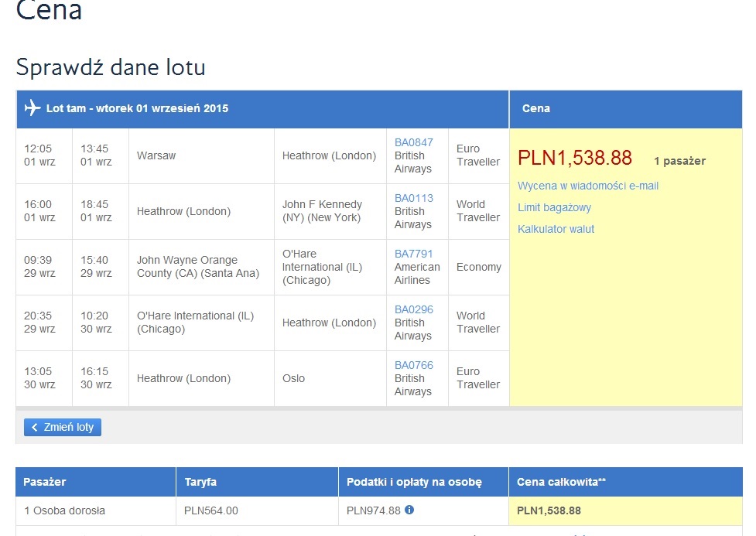Click the PLN974.88 taxes value
The width and height of the screenshot is (756, 536).
374,510
